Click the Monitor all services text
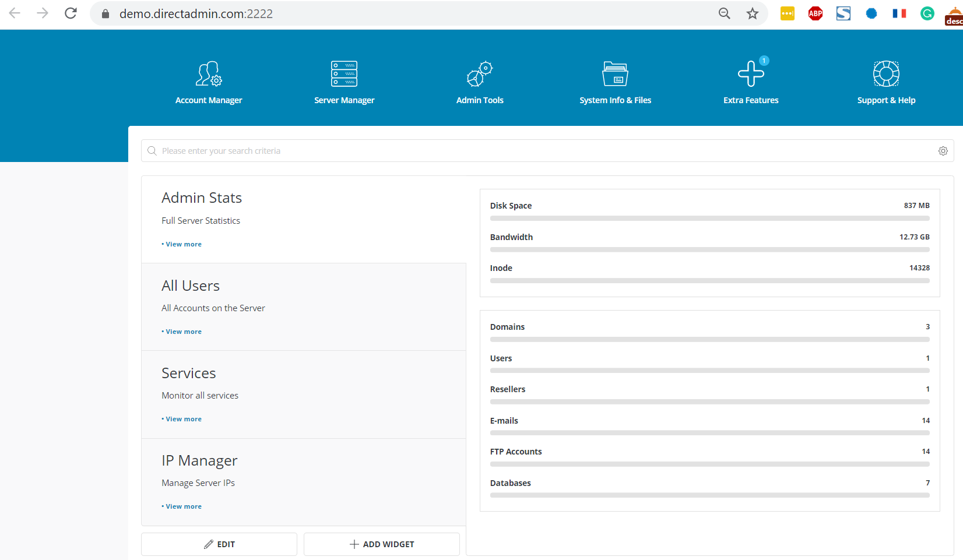Viewport: 963px width, 560px height. 200,396
